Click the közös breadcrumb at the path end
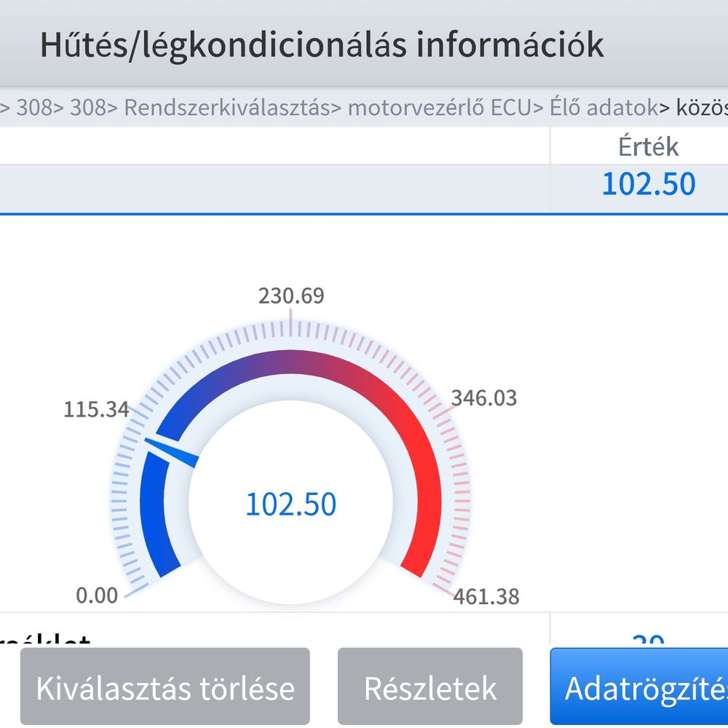The height and width of the screenshot is (728, 728). [x=702, y=108]
